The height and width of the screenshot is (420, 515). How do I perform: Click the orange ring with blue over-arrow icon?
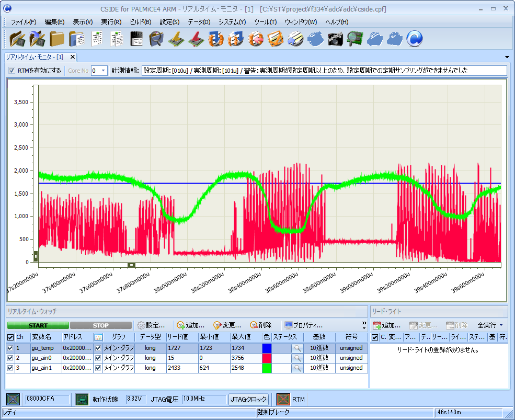pyautogui.click(x=236, y=39)
